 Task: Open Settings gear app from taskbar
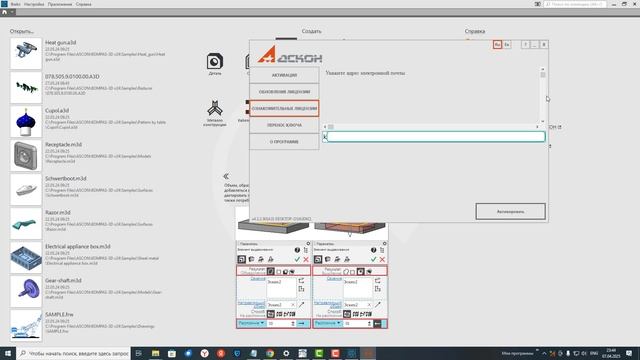click(286, 353)
